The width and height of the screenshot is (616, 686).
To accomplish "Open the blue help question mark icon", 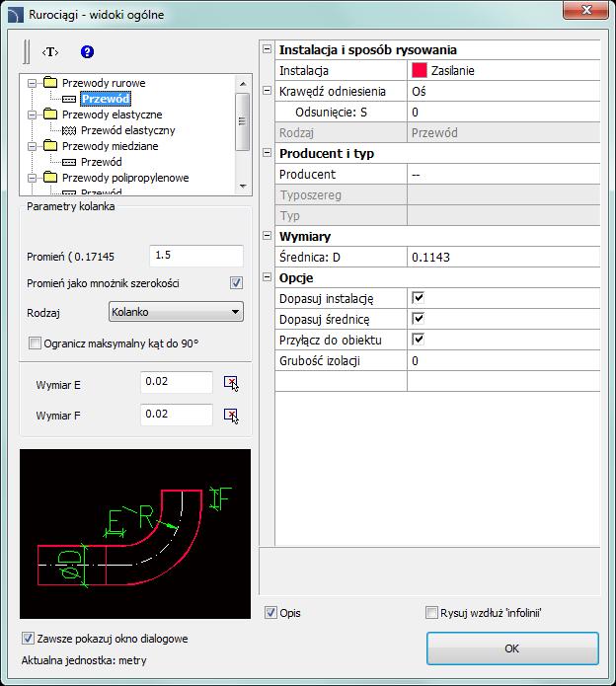I will pos(87,51).
